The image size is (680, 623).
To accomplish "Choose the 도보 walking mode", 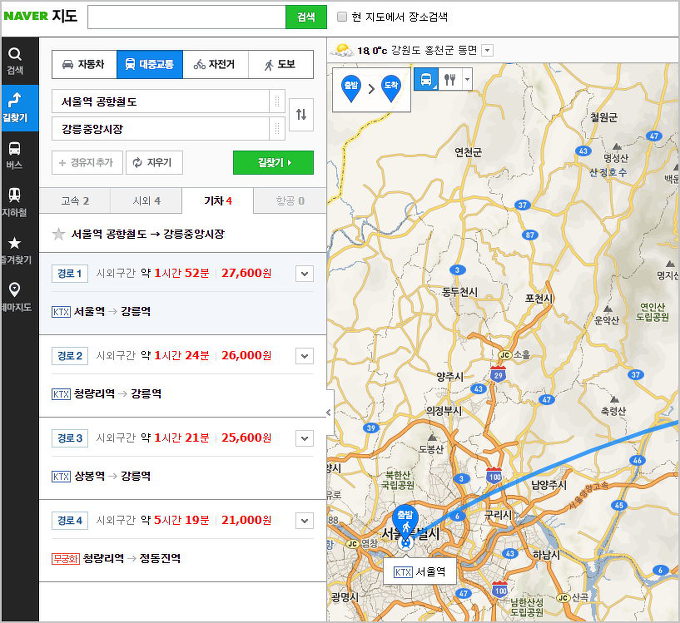I will 280,65.
